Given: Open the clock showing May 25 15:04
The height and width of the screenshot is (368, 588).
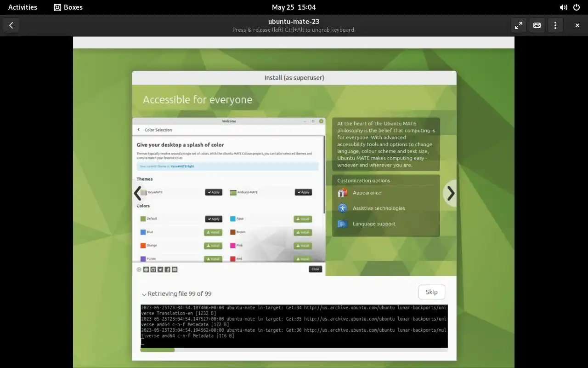Looking at the screenshot, I should point(294,7).
